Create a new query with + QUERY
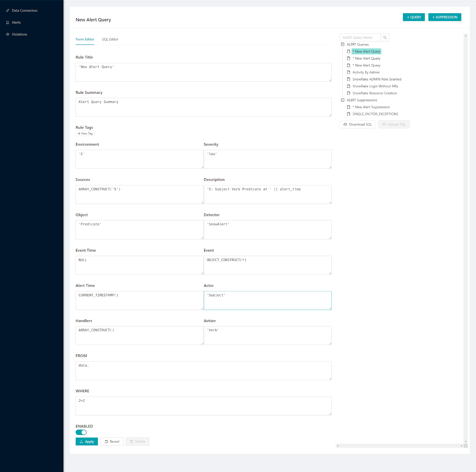The image size is (476, 472). (x=414, y=17)
